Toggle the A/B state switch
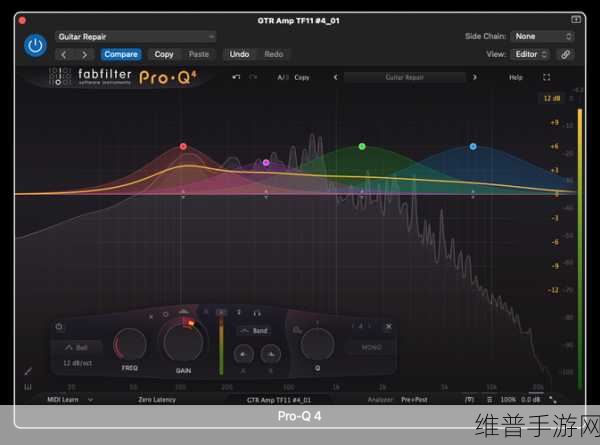 click(282, 77)
